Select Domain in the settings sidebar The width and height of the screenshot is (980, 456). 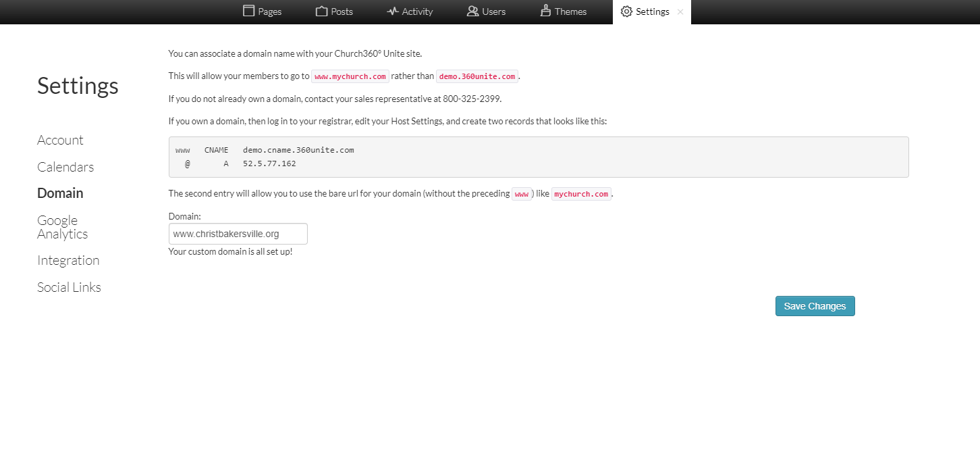pyautogui.click(x=60, y=193)
